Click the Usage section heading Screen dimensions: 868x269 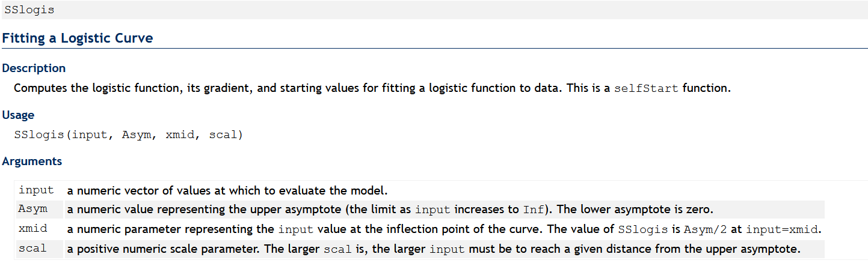[x=18, y=115]
